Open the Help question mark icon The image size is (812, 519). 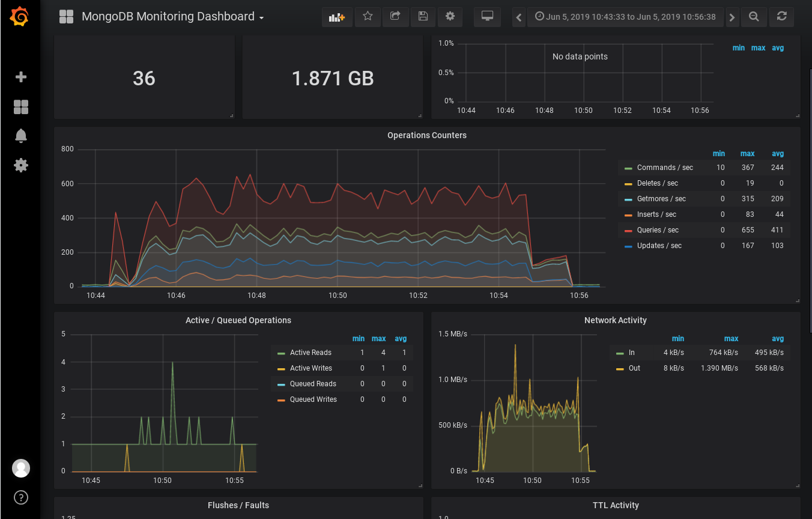21,497
